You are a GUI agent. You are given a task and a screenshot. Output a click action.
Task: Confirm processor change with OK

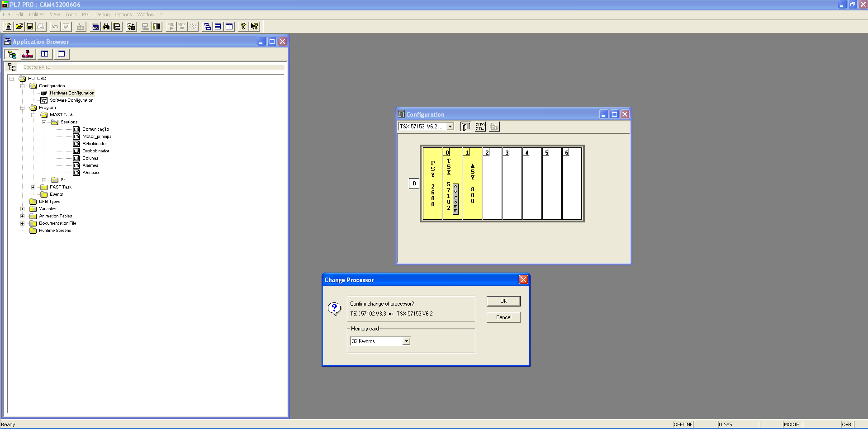click(503, 301)
